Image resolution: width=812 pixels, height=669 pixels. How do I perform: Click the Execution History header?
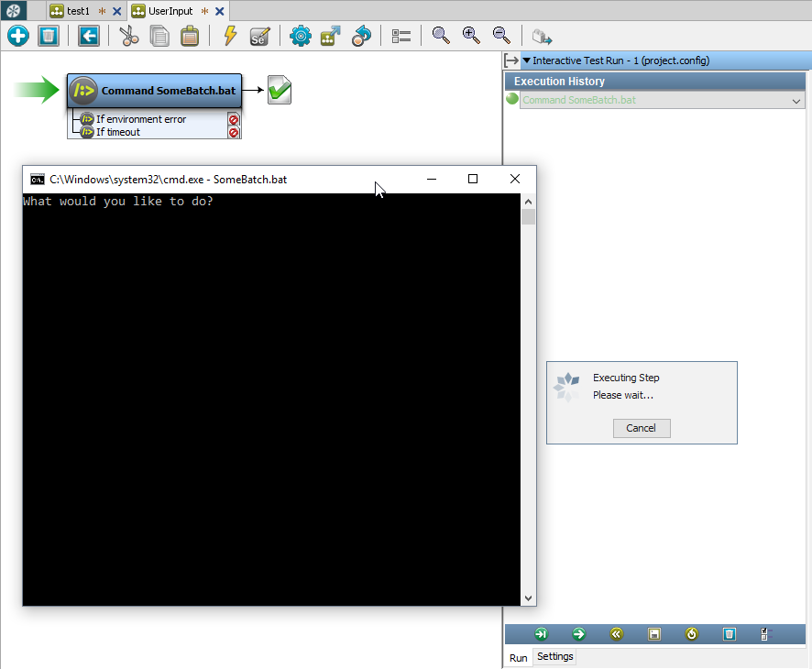655,82
